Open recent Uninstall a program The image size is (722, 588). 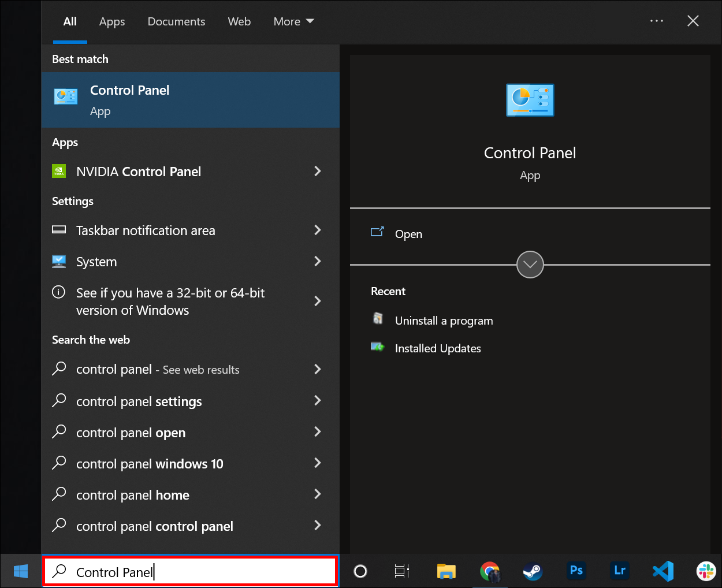tap(444, 321)
